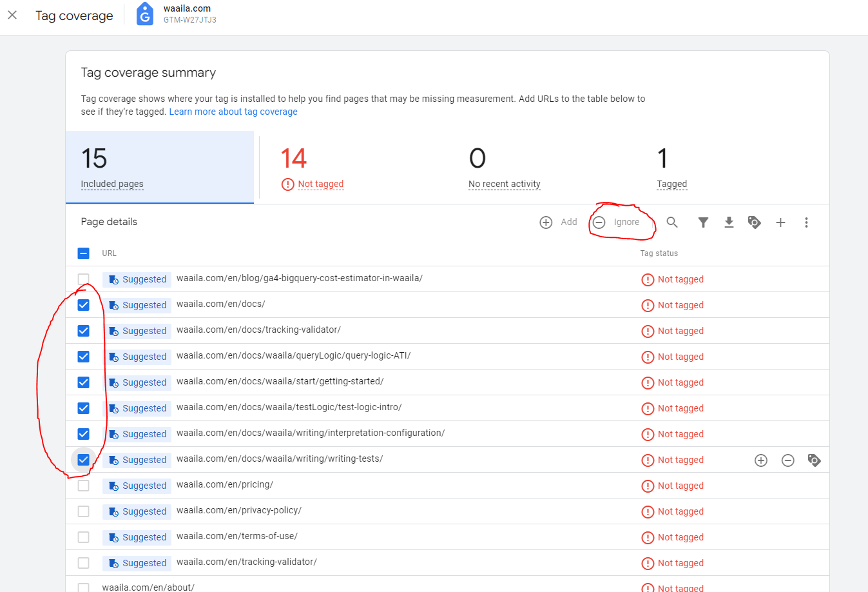
Task: Open the filter funnel icon
Action: pyautogui.click(x=703, y=222)
